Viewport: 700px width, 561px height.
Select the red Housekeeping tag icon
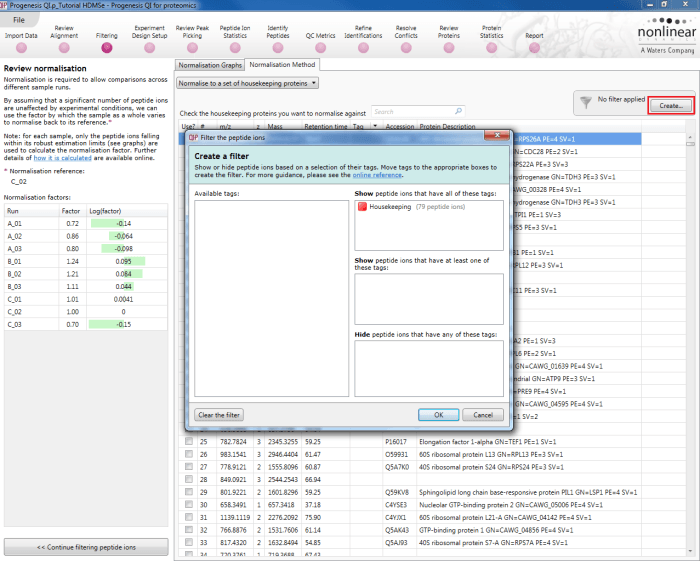pyautogui.click(x=362, y=207)
